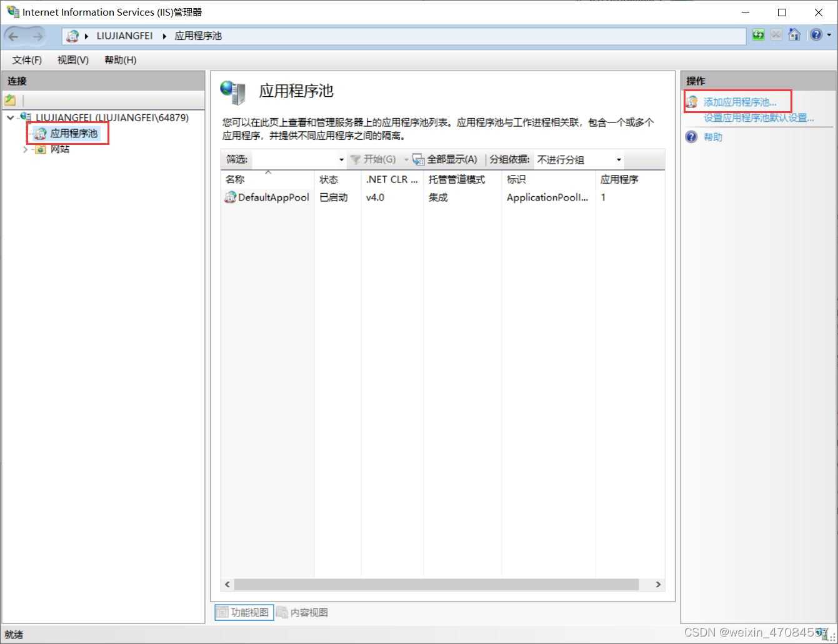Screen dimensions: 838x644
Task: Click the ApplicationPoolI... identity cell
Action: click(547, 197)
